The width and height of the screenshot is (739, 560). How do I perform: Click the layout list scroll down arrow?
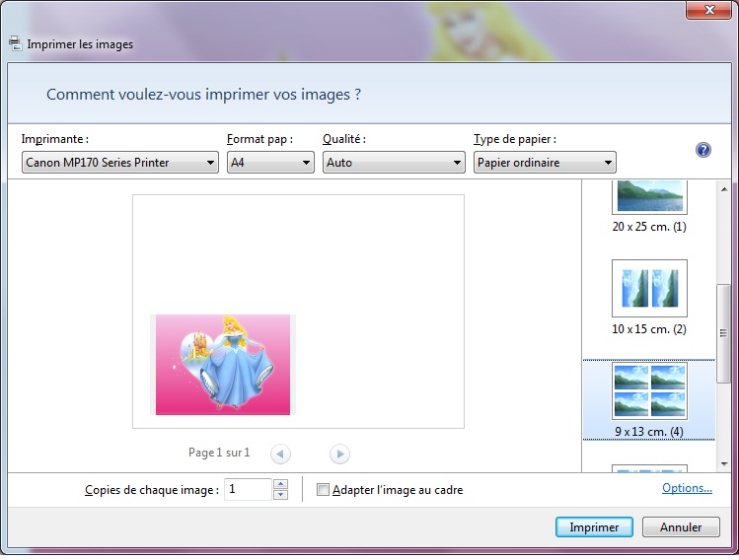click(724, 464)
